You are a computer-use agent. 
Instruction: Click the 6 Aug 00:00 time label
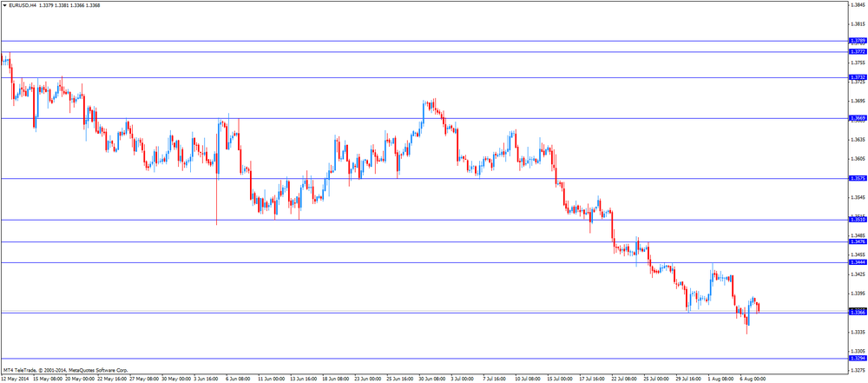[x=754, y=379]
